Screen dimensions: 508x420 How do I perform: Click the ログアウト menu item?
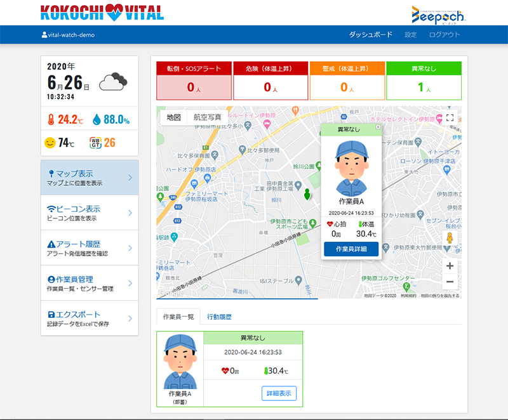pyautogui.click(x=444, y=34)
